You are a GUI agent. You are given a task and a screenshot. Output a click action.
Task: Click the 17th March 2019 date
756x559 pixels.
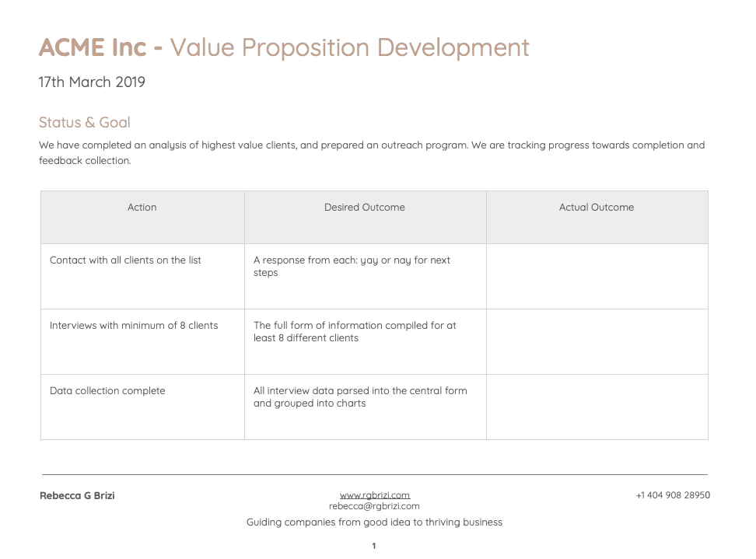point(92,82)
